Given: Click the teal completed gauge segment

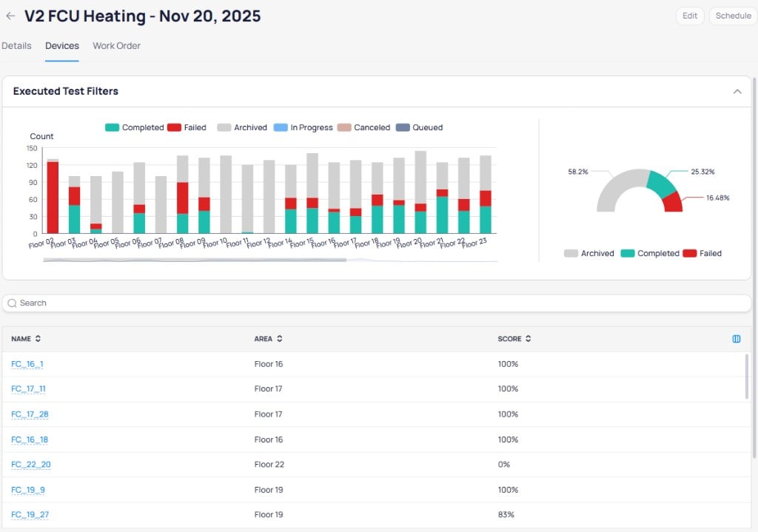Looking at the screenshot, I should click(661, 183).
